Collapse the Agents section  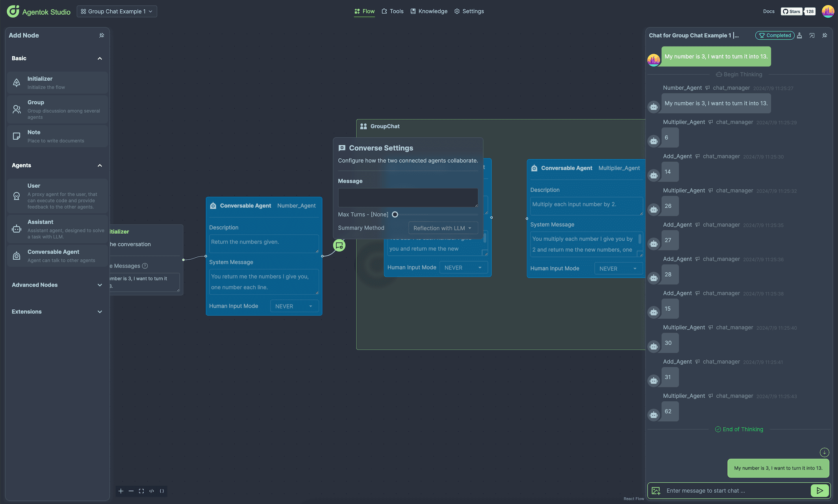pyautogui.click(x=100, y=165)
